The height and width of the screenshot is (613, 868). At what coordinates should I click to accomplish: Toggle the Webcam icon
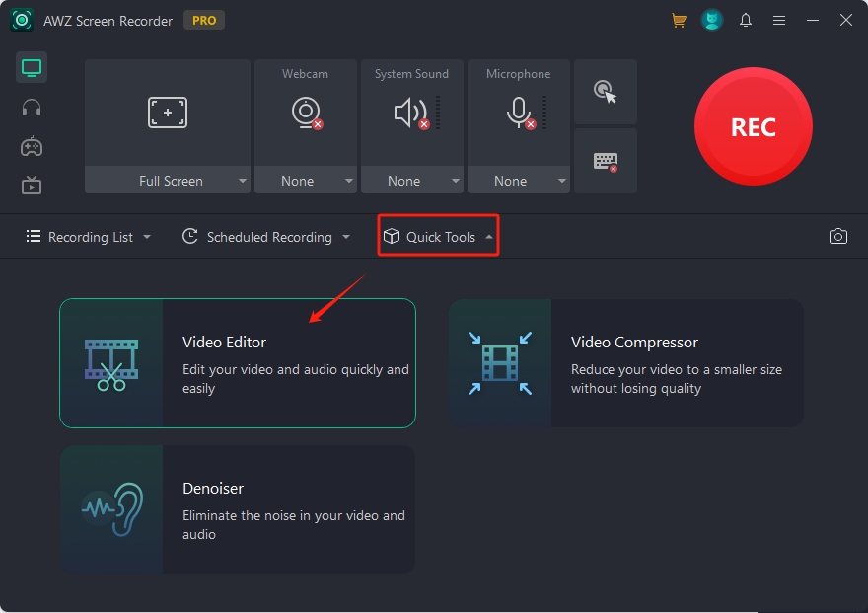pyautogui.click(x=306, y=113)
